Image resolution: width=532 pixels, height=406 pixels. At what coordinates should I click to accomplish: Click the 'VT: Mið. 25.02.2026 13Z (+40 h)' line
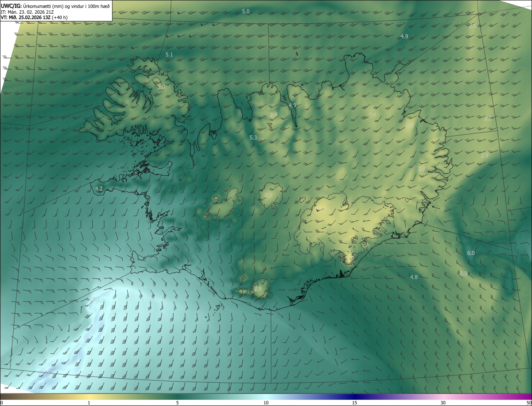(34, 17)
